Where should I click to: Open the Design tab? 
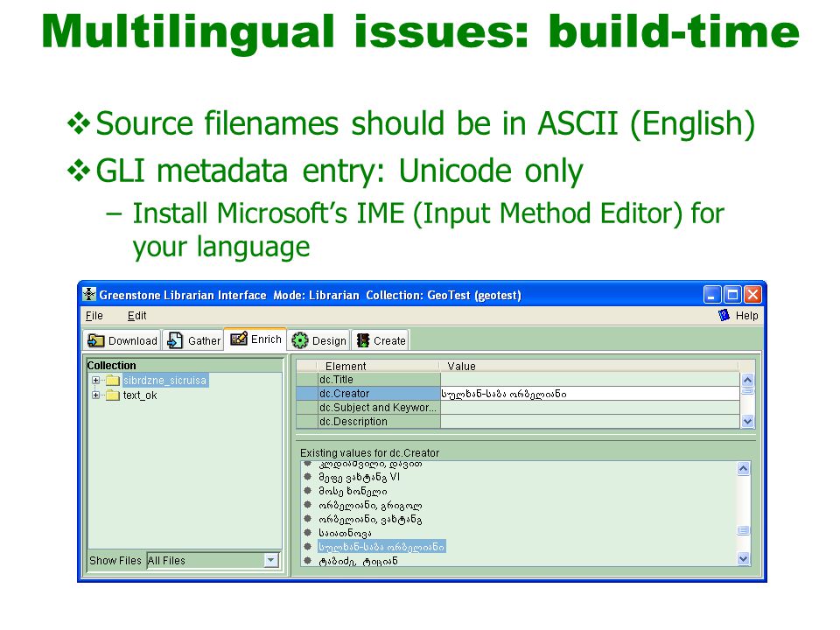coord(318,340)
